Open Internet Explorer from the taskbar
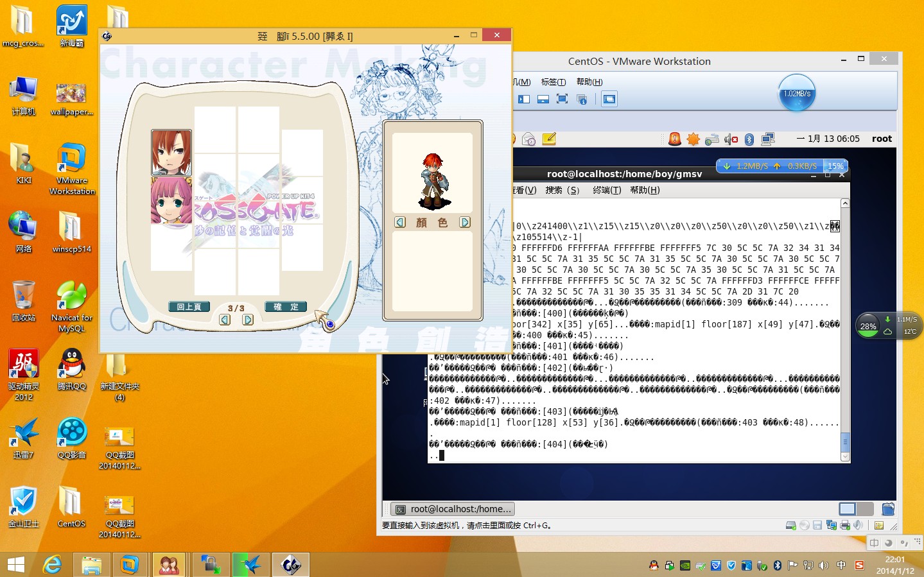 pyautogui.click(x=52, y=565)
